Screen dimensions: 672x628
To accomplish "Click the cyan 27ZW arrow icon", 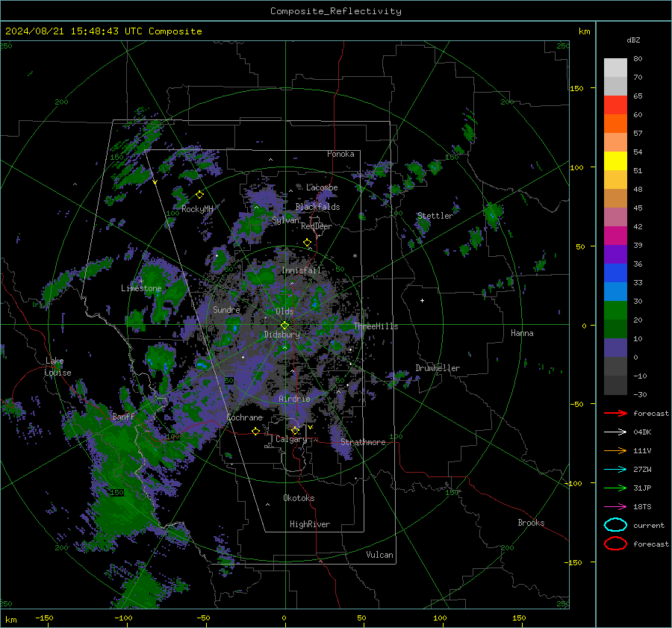I will [615, 470].
